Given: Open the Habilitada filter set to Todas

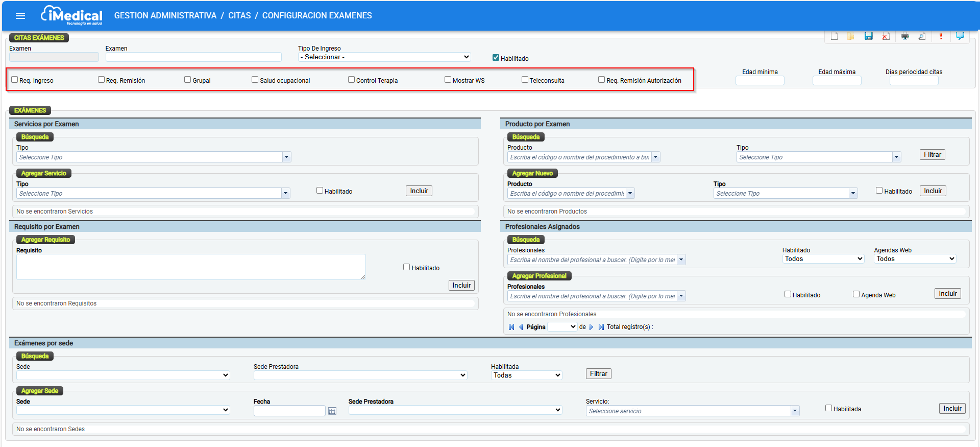Looking at the screenshot, I should [526, 375].
